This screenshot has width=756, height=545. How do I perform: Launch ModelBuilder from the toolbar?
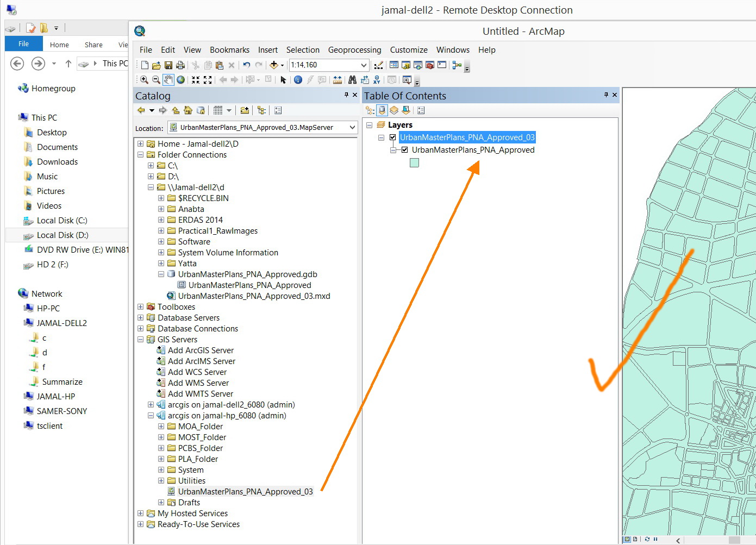coord(457,65)
